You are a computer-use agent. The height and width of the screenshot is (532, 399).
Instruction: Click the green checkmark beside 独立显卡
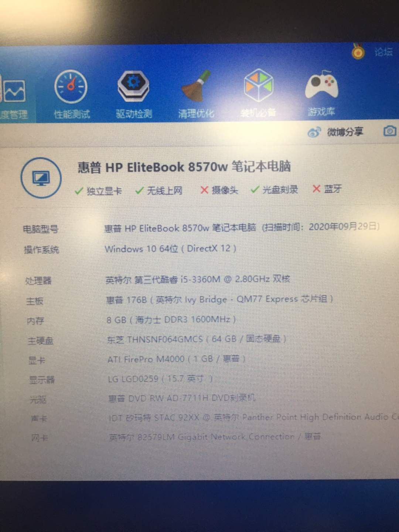[x=79, y=191]
